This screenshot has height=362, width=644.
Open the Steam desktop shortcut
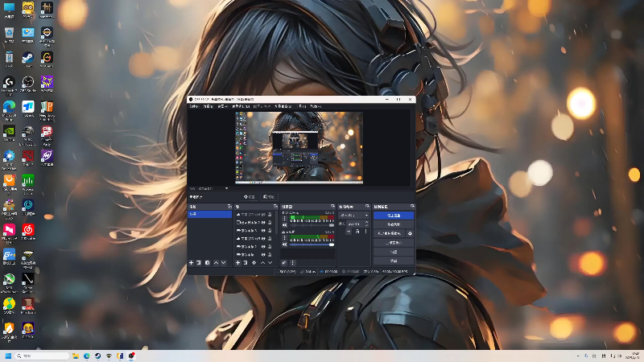tap(27, 59)
